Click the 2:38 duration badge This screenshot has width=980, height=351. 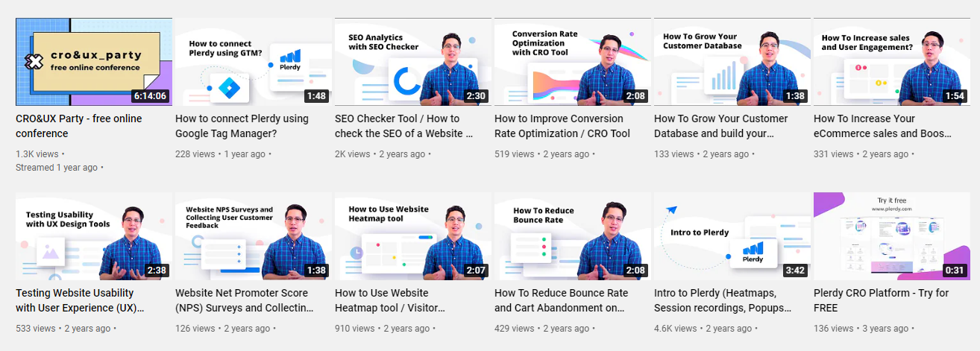tap(157, 271)
